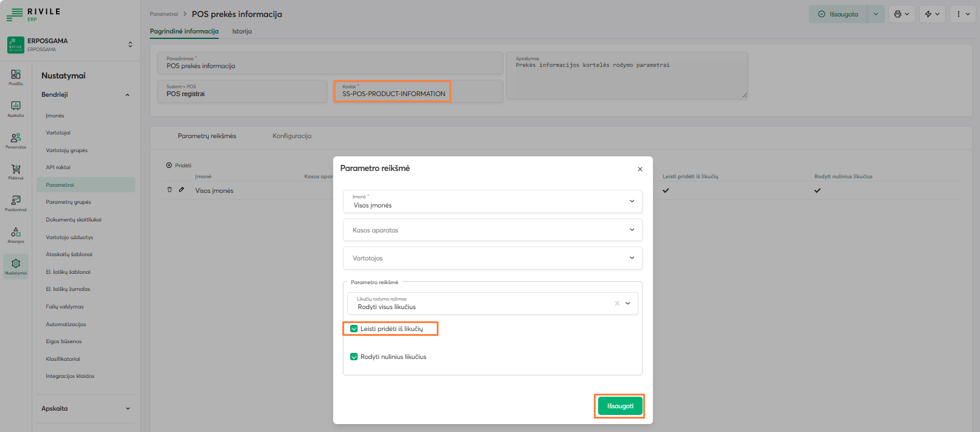Select the Pagrindinė informacija tab
The height and width of the screenshot is (432, 980).
[x=184, y=31]
